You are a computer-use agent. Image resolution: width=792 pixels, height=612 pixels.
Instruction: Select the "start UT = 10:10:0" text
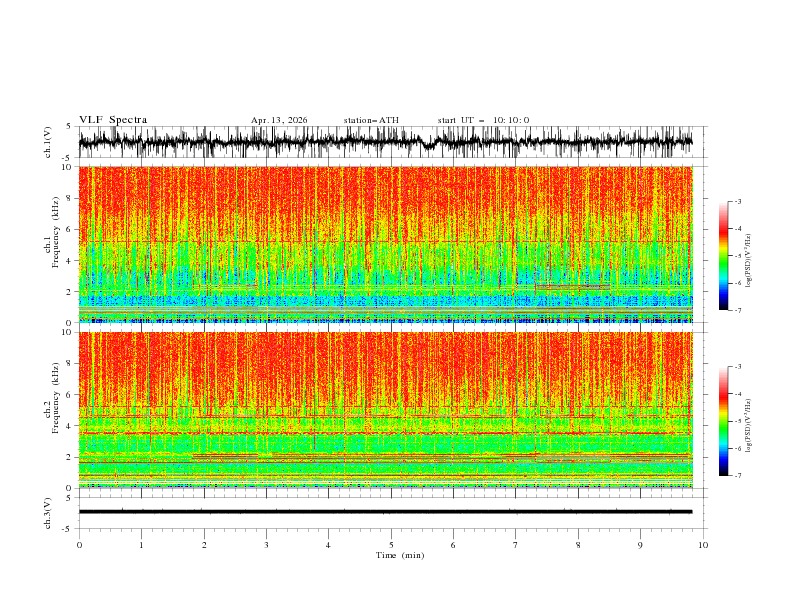[x=483, y=120]
